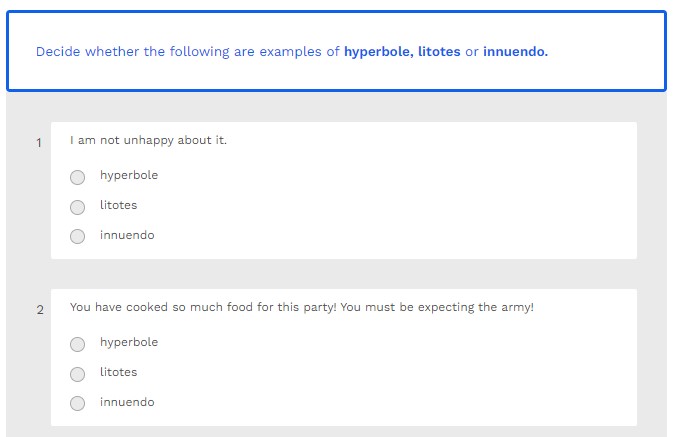Click the sentence about cooking food for the party
Image resolution: width=676 pixels, height=437 pixels.
(x=302, y=307)
